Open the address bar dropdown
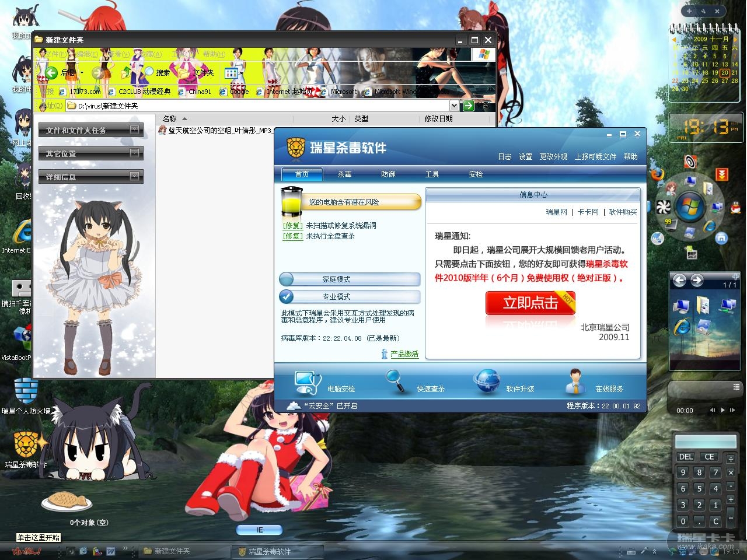This screenshot has height=560, width=747. [x=454, y=106]
